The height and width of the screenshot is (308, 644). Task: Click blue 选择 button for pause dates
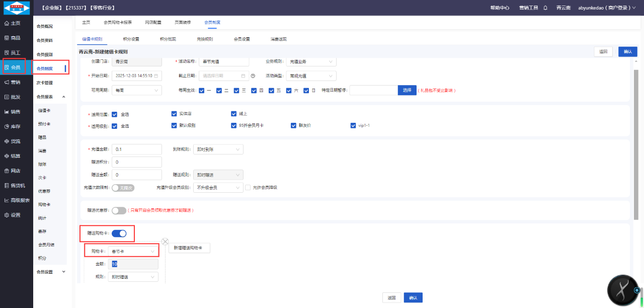[x=407, y=90]
